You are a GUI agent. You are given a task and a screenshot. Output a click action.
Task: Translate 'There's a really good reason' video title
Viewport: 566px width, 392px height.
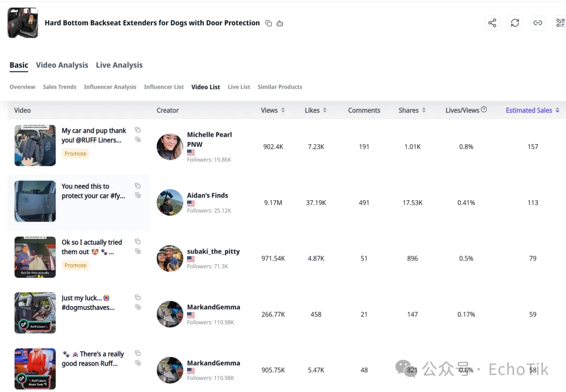(137, 363)
